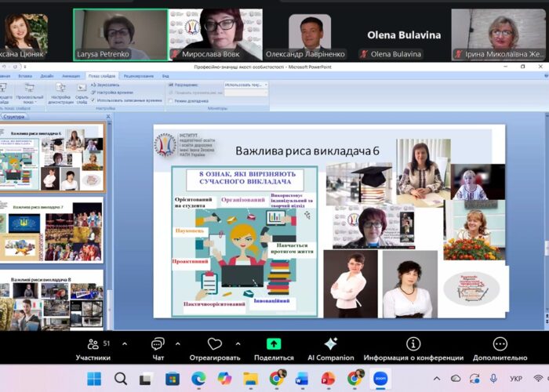
Task: Expand the caret next to Чат
Action: 177,343
